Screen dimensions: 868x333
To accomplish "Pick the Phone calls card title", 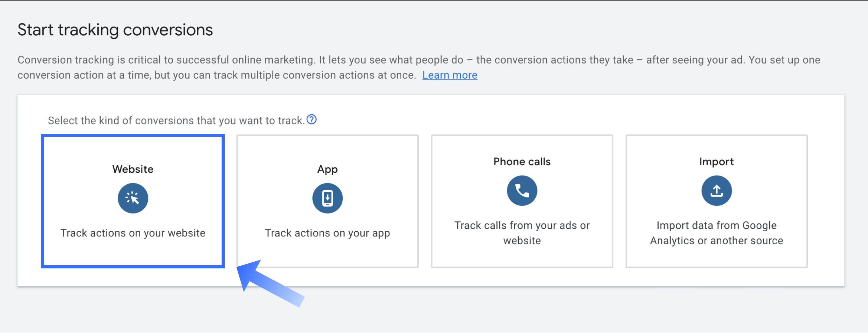I will click(x=522, y=162).
